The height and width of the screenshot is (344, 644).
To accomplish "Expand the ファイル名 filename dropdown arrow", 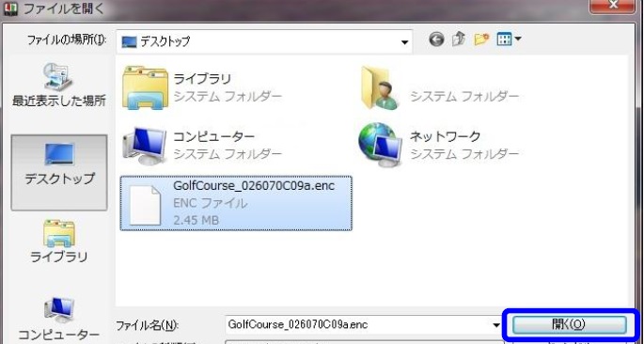I will click(x=496, y=325).
